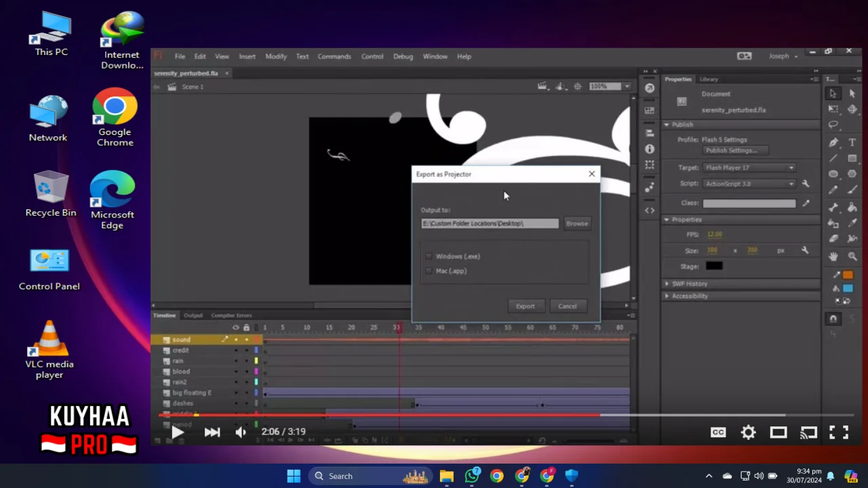
Task: Click the Class input field
Action: [x=749, y=203]
